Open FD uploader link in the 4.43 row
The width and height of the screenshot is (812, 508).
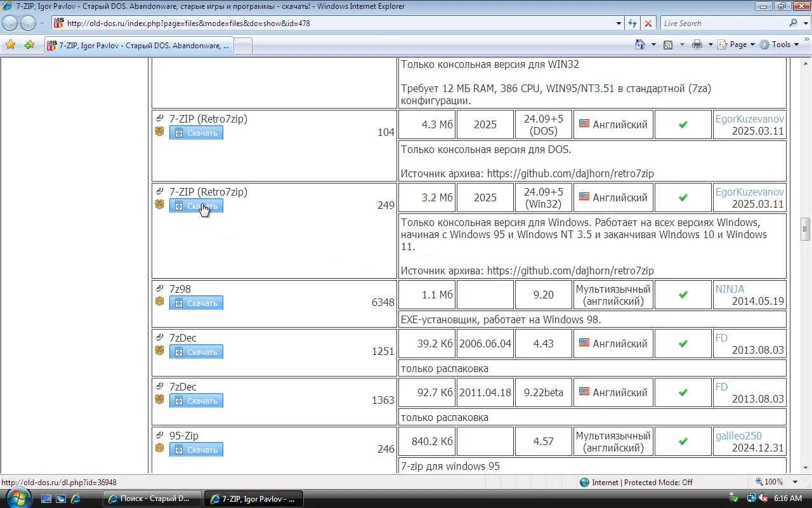[x=721, y=338]
